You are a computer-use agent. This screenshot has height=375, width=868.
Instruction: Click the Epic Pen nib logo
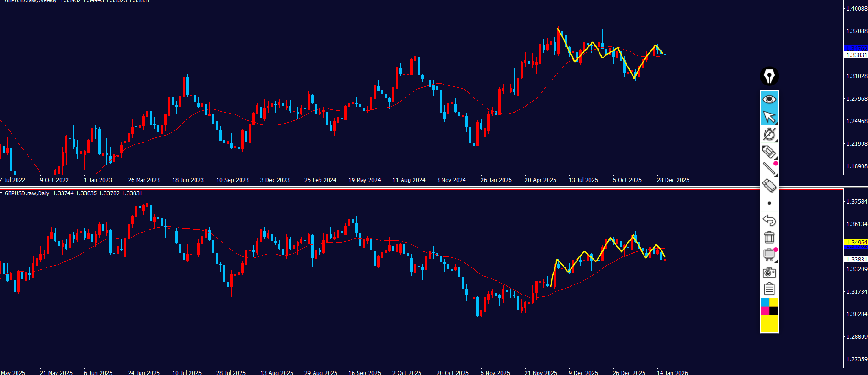(x=769, y=76)
